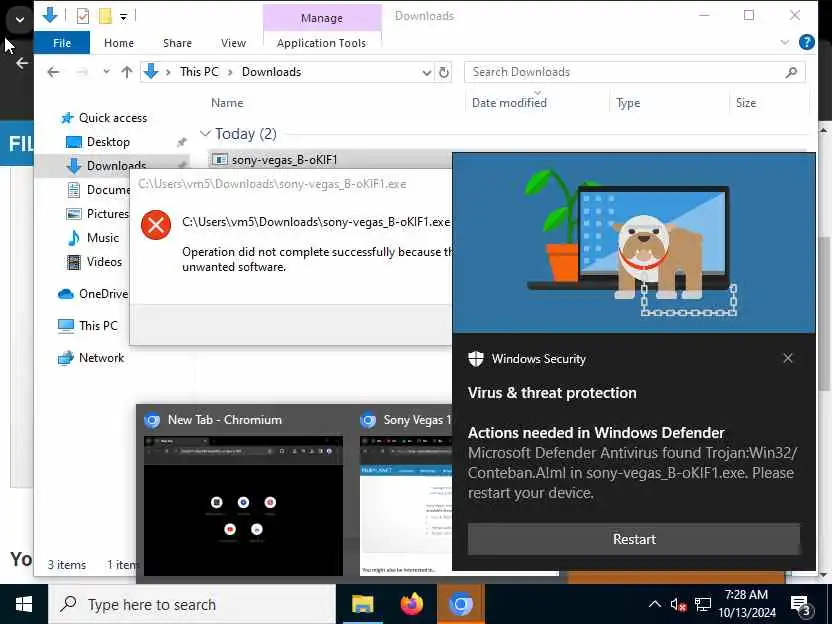This screenshot has width=832, height=624.
Task: Sort files by the Type column
Action: pyautogui.click(x=628, y=103)
